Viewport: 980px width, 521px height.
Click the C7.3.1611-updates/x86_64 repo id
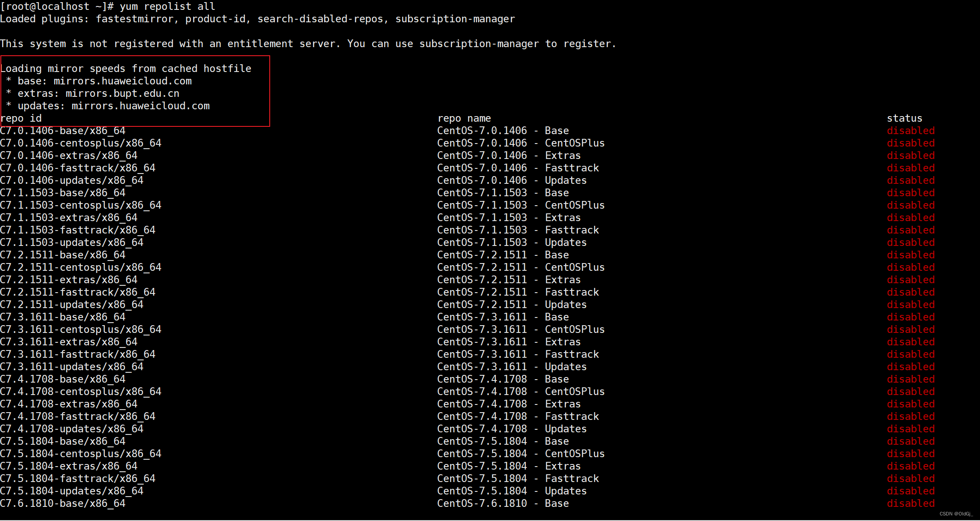pos(72,367)
